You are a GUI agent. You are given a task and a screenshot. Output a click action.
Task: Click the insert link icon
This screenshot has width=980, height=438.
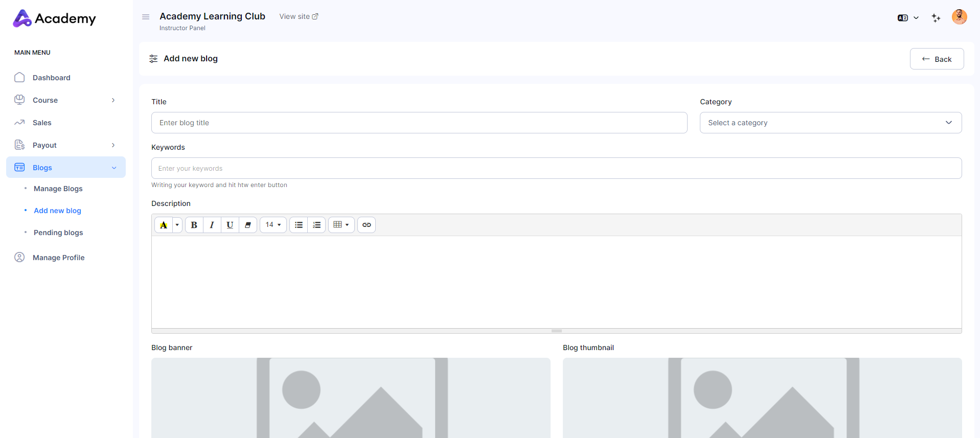(x=367, y=225)
